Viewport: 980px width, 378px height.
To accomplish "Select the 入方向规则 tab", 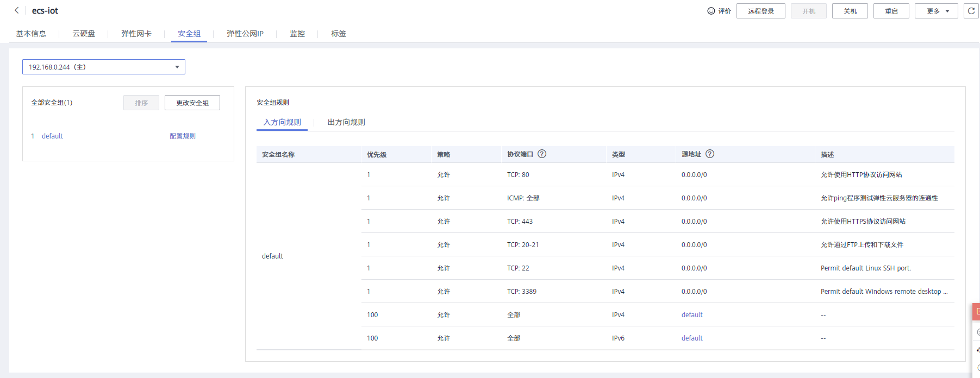I will point(282,122).
